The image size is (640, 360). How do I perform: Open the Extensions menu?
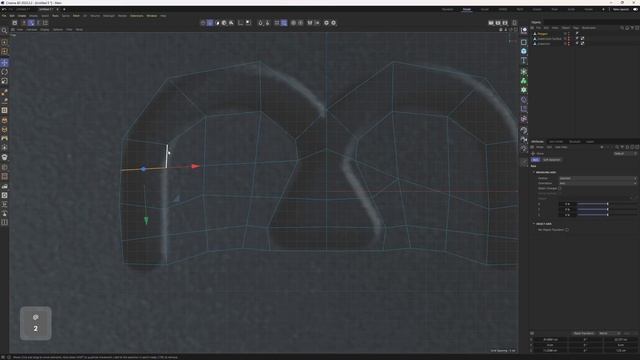(x=137, y=16)
